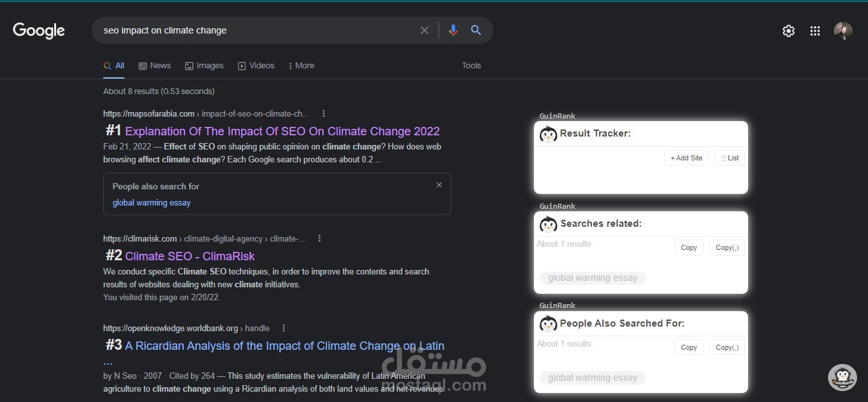This screenshot has height=402, width=868.
Task: Click Copy in Searches related panel
Action: pyautogui.click(x=689, y=247)
